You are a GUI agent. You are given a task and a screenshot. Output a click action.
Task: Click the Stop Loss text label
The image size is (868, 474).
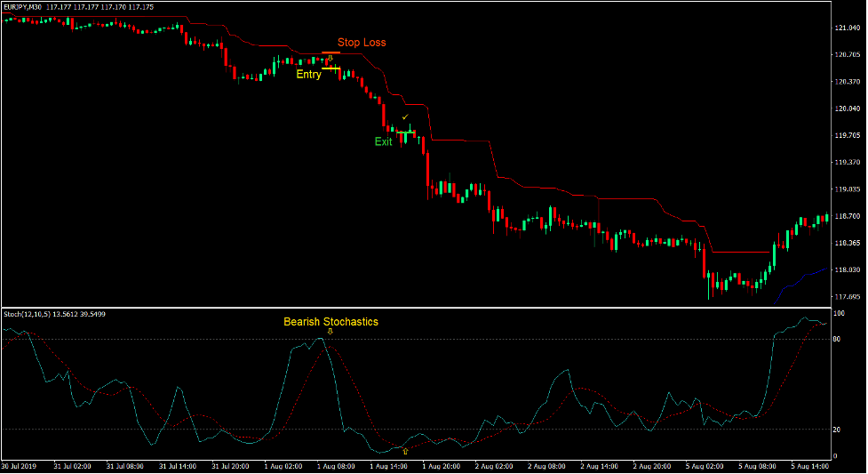point(362,43)
